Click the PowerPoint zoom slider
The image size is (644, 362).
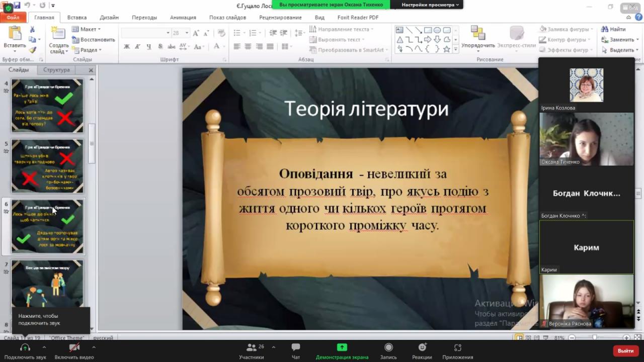click(595, 338)
